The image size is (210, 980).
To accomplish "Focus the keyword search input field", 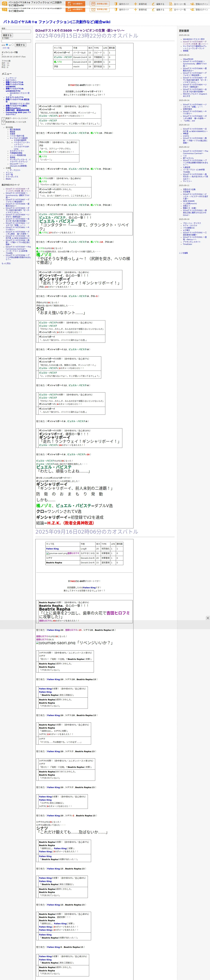I will click(16, 32).
